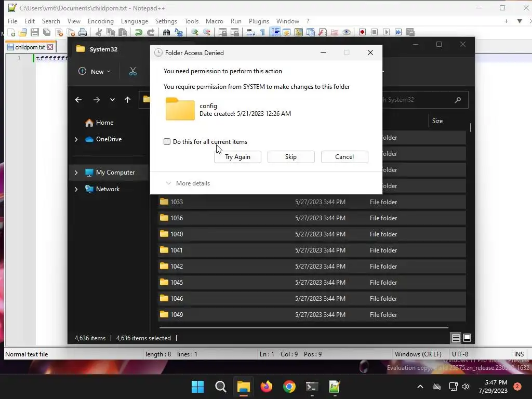Start macro recording with the red dot

point(362,32)
